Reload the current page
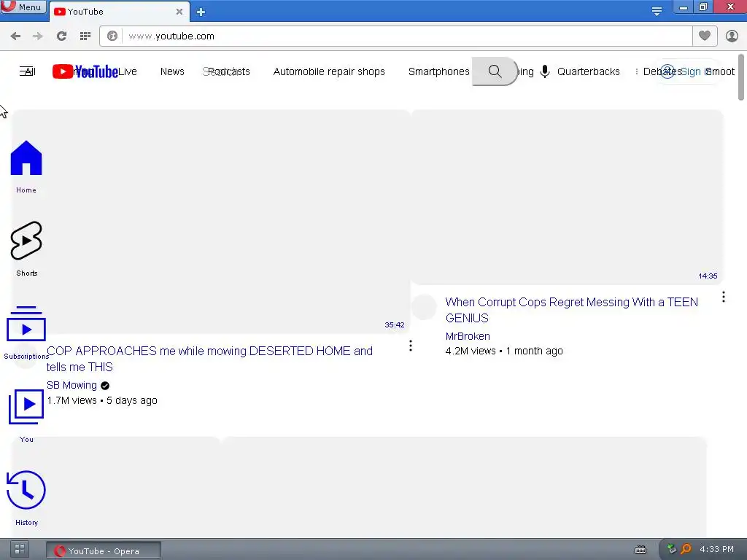This screenshot has height=560, width=747. (61, 36)
